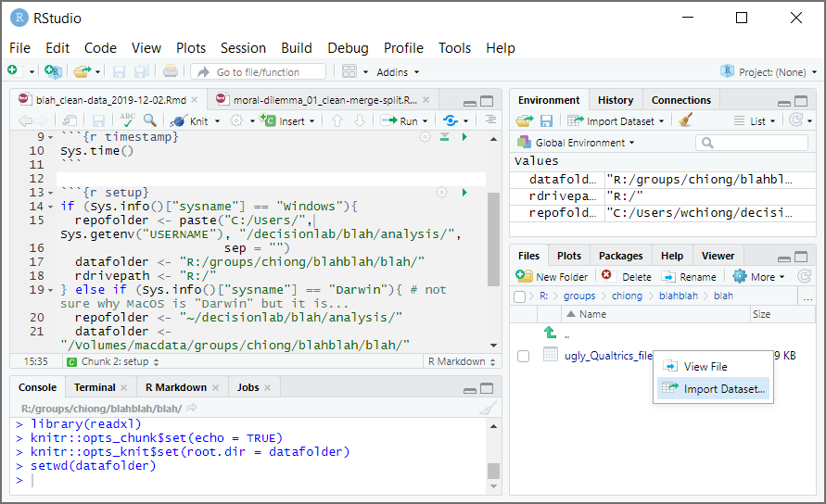View current working directory arrow in console
The height and width of the screenshot is (504, 826).
click(x=192, y=408)
